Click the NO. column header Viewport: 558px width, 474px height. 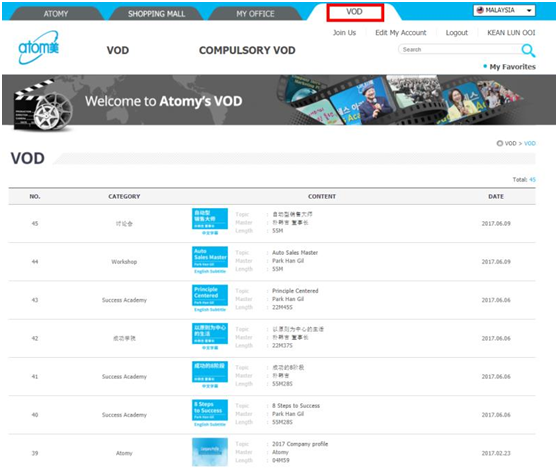click(35, 196)
